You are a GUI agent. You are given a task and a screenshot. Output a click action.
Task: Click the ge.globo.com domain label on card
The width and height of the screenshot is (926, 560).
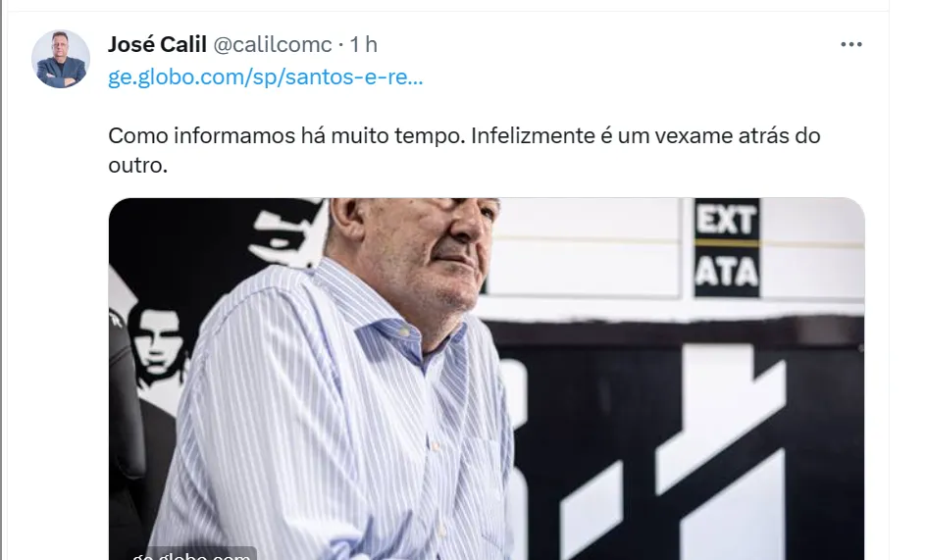[193, 555]
